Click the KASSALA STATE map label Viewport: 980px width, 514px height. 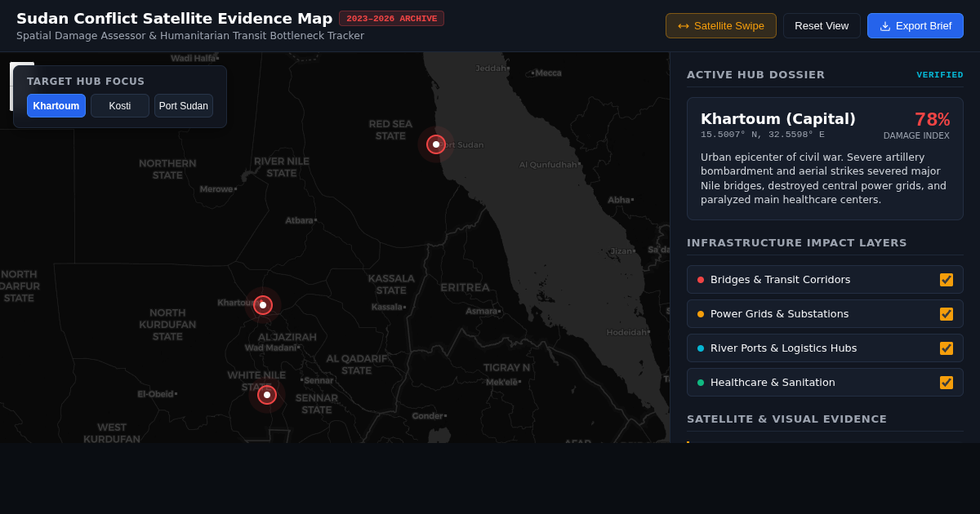pyautogui.click(x=391, y=284)
